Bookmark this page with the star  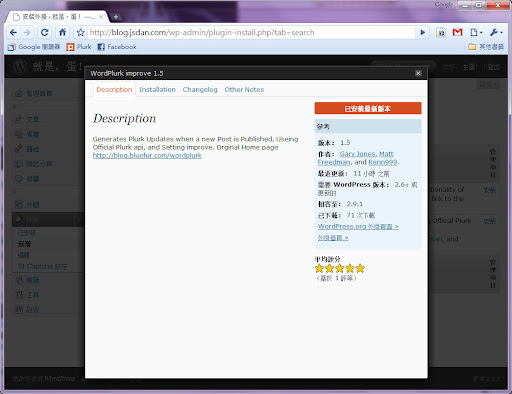pos(80,32)
